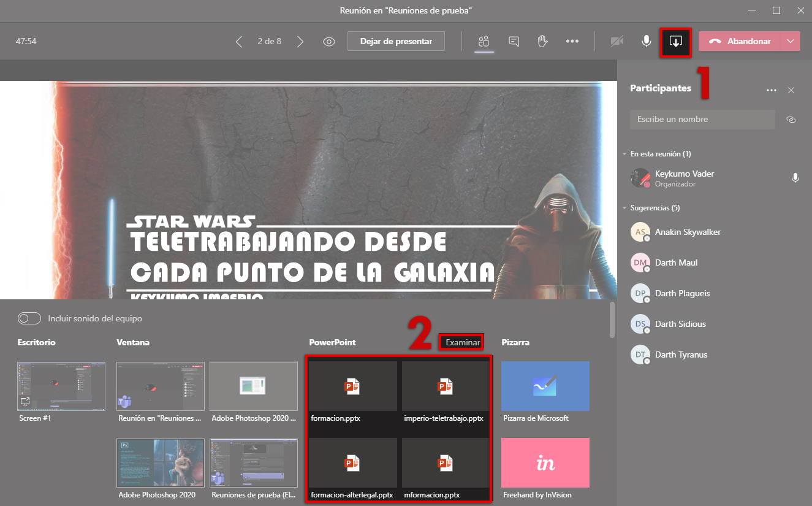Share Screen #1 desktop thumbnail
Image resolution: width=812 pixels, height=506 pixels.
point(61,386)
